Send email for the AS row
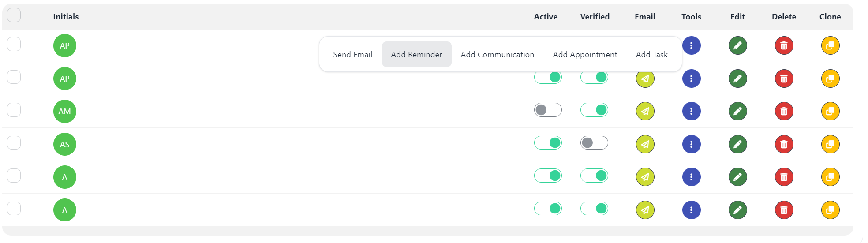Image resolution: width=868 pixels, height=243 pixels. tap(645, 144)
